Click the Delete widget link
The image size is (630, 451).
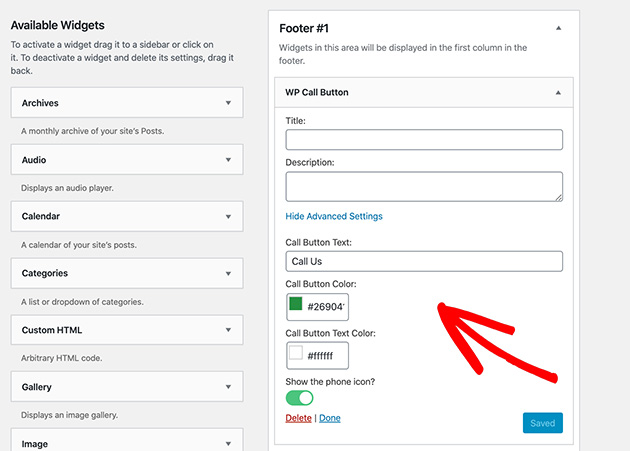[x=299, y=418]
